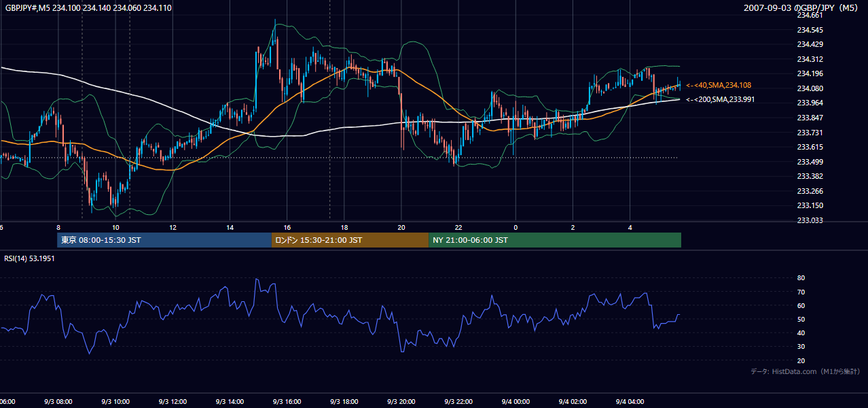The width and height of the screenshot is (868, 408).
Task: Click the 9/3 14:00 bottom time label
Action: pyautogui.click(x=230, y=402)
